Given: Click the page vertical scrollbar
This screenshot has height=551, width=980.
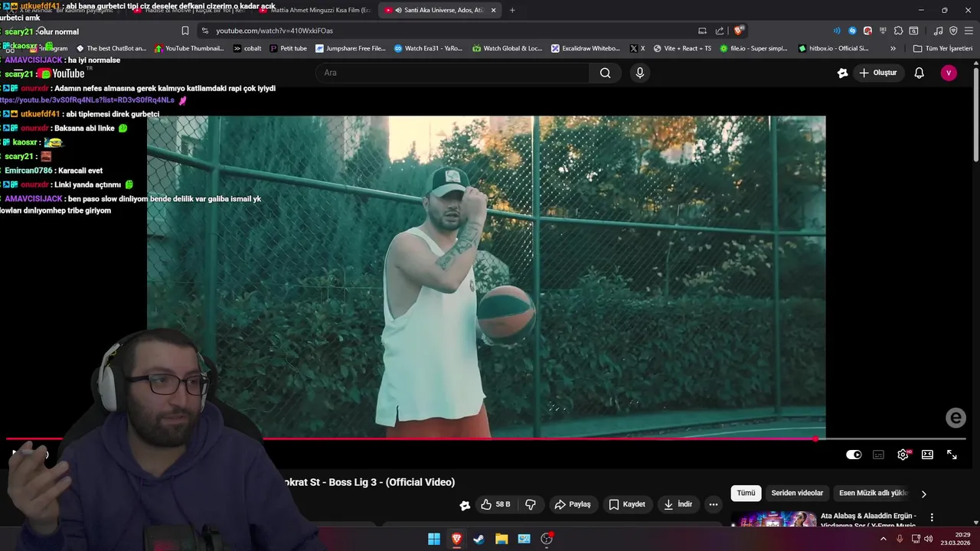Looking at the screenshot, I should click(976, 115).
